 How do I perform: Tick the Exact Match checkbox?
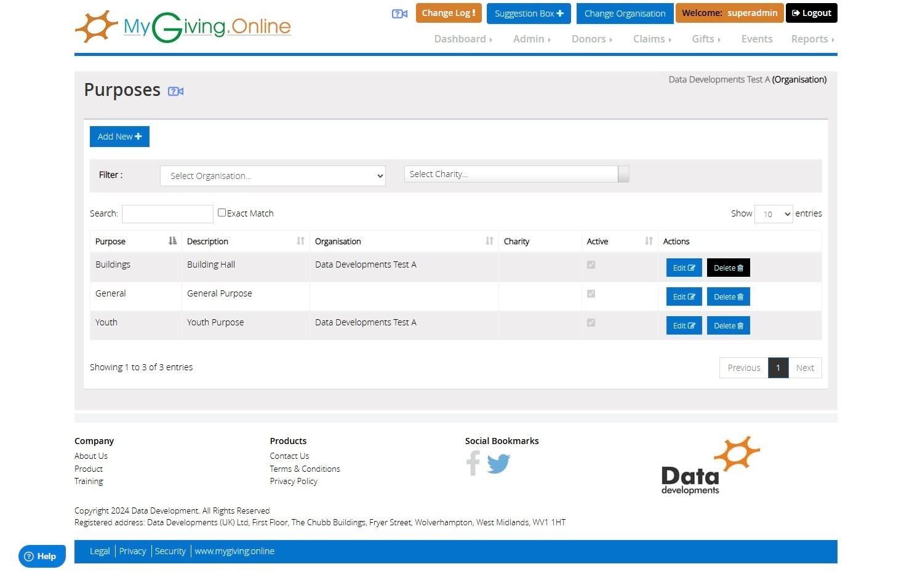coord(222,212)
